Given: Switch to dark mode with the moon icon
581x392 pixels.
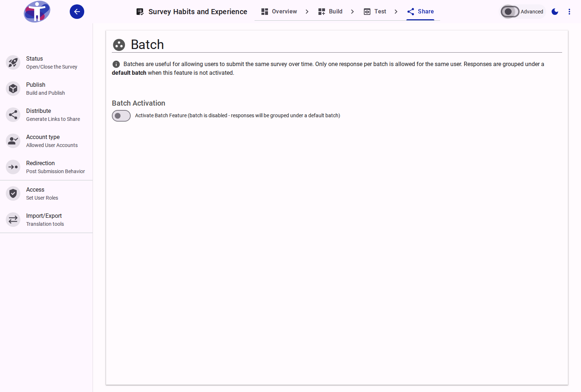Looking at the screenshot, I should point(555,12).
